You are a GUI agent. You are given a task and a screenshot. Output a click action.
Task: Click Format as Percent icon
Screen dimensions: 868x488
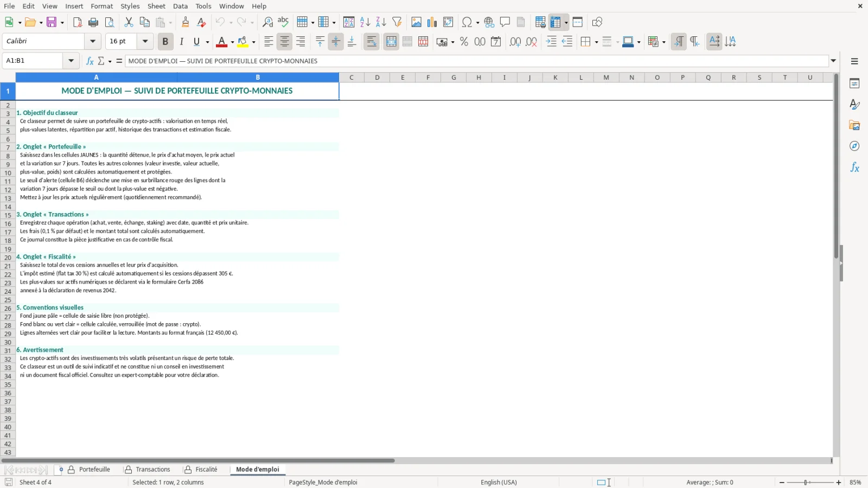[464, 42]
